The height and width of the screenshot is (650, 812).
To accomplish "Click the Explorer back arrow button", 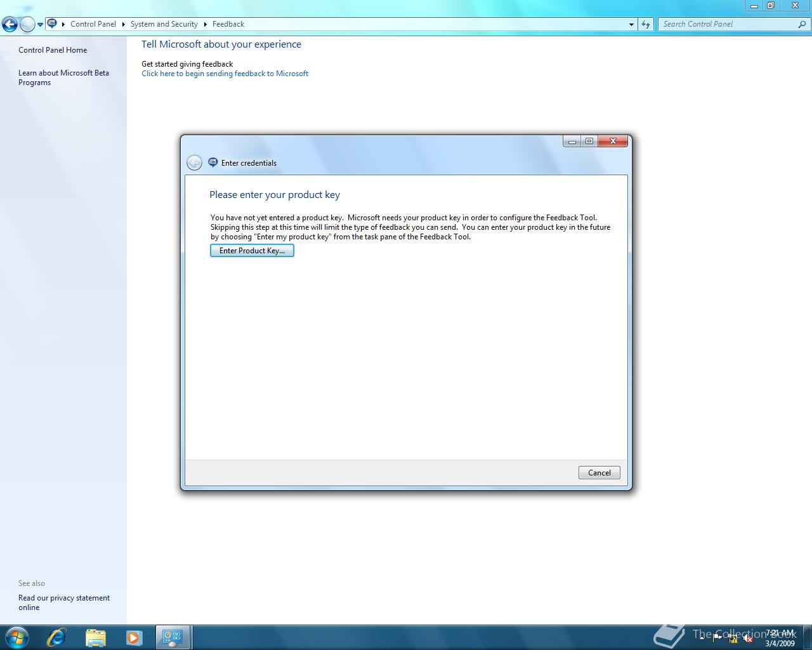I will point(10,25).
